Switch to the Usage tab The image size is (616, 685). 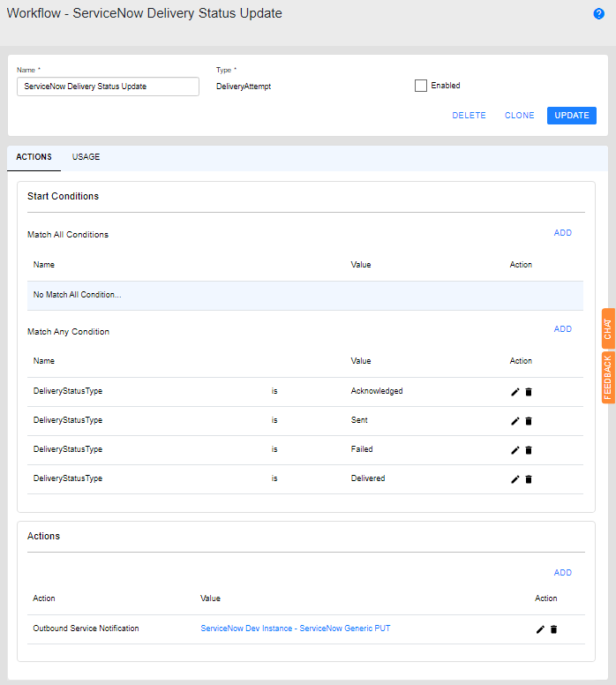(86, 157)
